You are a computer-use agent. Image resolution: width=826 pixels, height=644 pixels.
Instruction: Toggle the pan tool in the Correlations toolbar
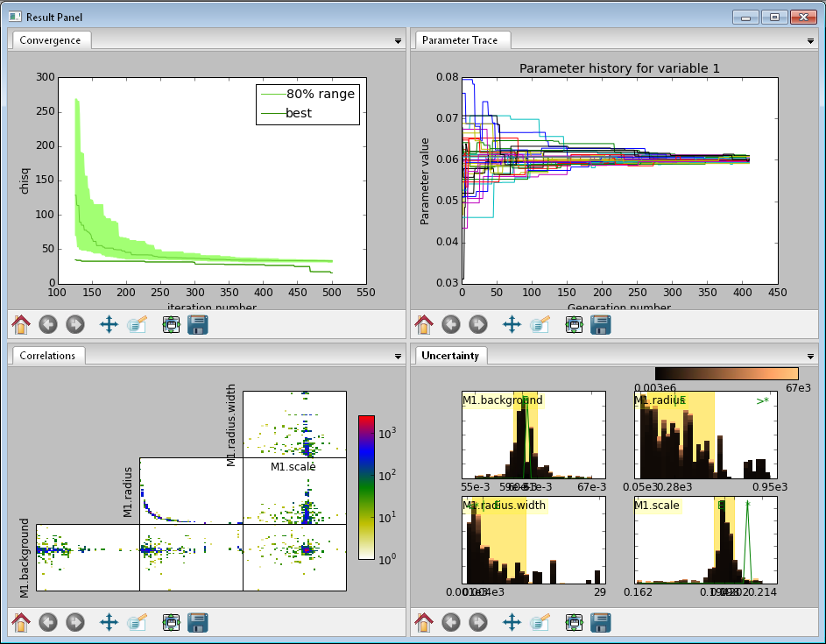point(109,622)
